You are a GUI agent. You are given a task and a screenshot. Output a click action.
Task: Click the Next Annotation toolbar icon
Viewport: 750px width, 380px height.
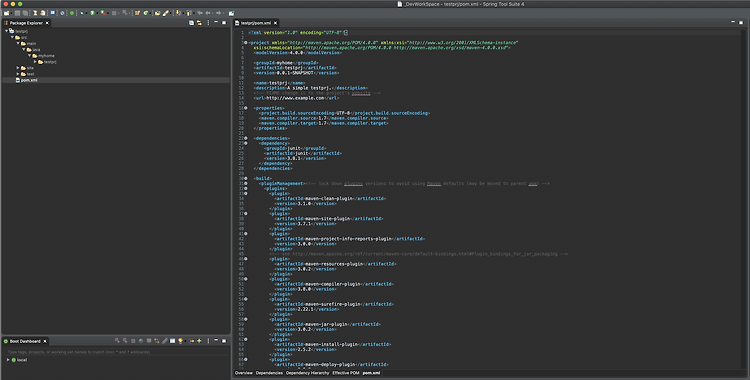tap(177, 13)
